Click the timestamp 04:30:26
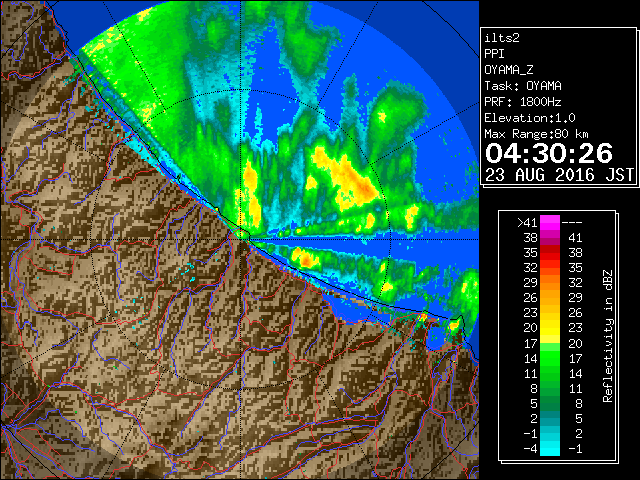640x480 pixels. (549, 153)
